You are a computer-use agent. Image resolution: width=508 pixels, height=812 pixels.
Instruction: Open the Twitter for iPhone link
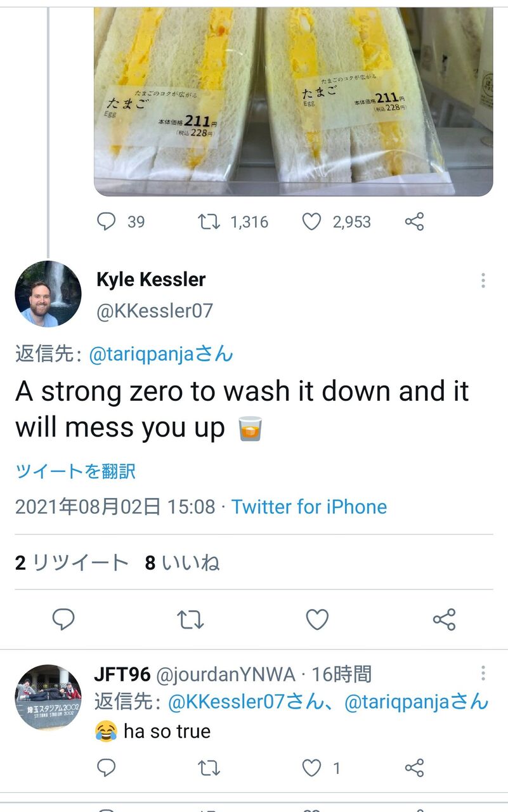tap(309, 507)
